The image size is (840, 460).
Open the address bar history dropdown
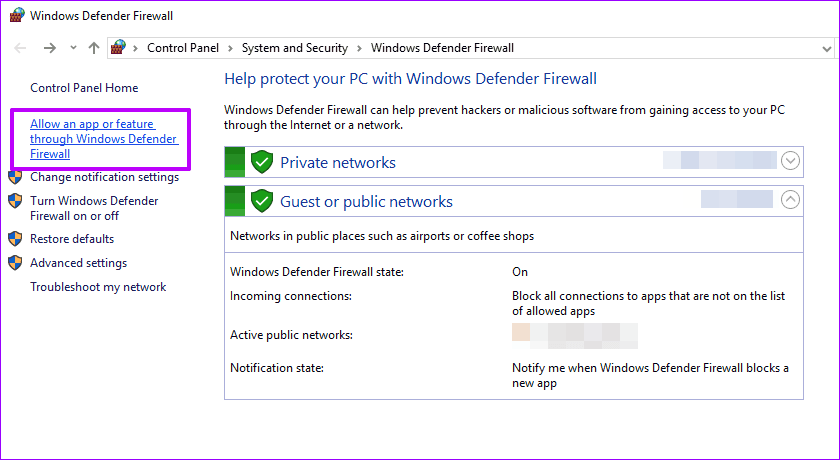(827, 49)
